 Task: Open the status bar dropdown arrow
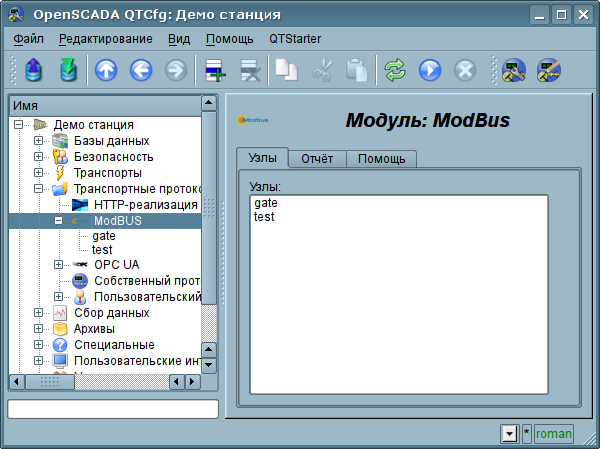[510, 434]
